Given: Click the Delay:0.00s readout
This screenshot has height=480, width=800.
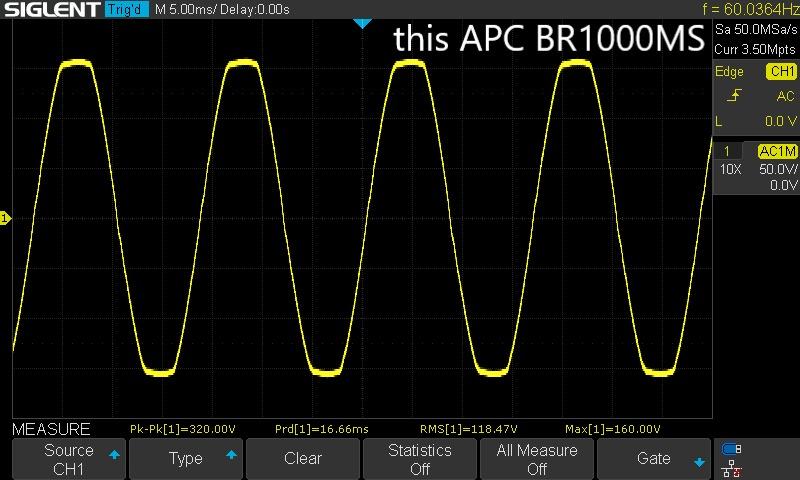Looking at the screenshot, I should tap(255, 9).
